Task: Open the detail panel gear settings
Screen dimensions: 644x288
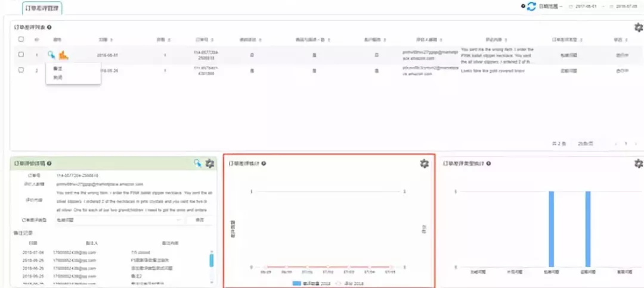Action: 210,163
